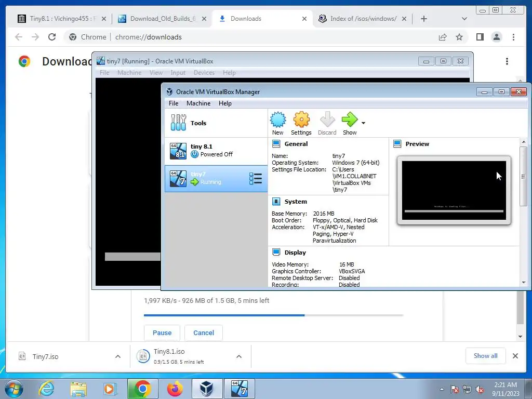Bookmark this page with star icon

459,37
